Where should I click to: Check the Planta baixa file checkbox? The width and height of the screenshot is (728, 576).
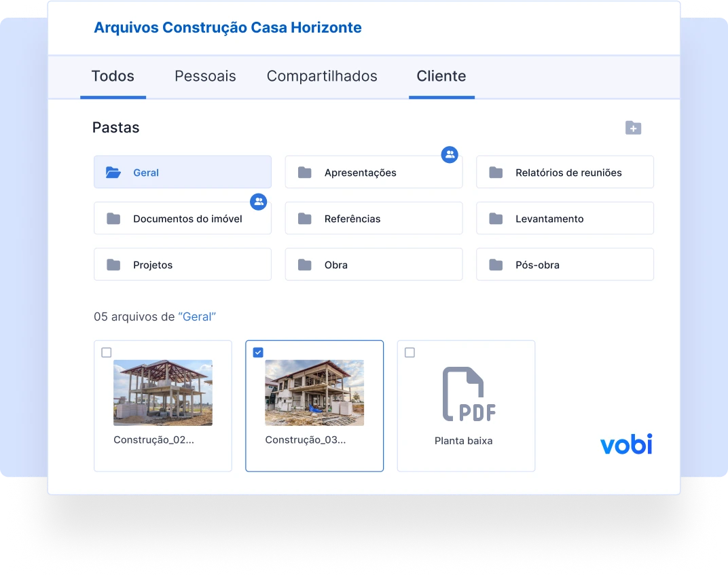click(409, 353)
